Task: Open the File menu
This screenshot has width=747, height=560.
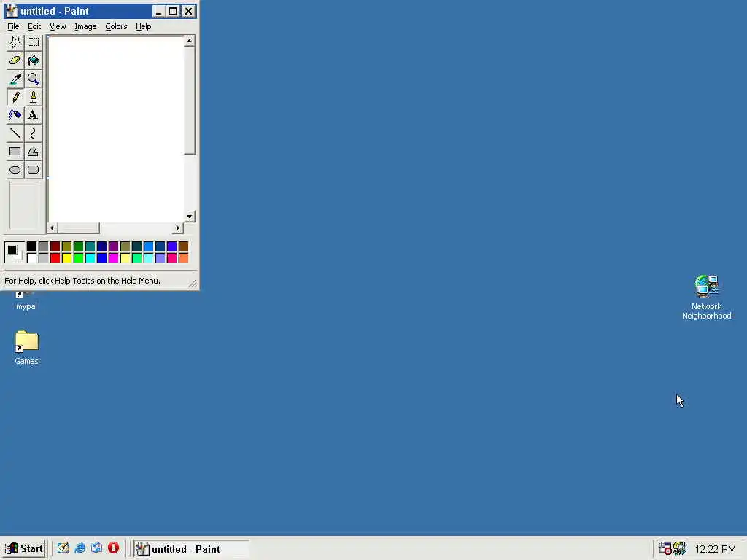Action: (x=13, y=26)
